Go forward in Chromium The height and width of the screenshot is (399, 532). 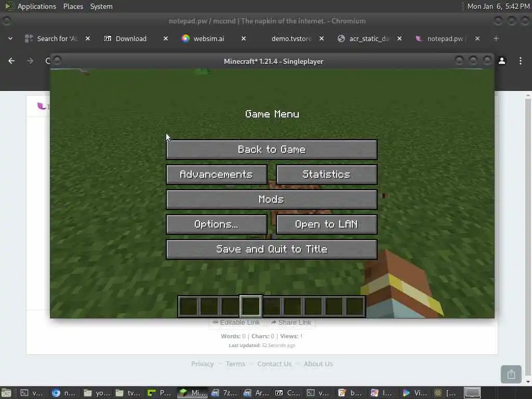pyautogui.click(x=30, y=61)
